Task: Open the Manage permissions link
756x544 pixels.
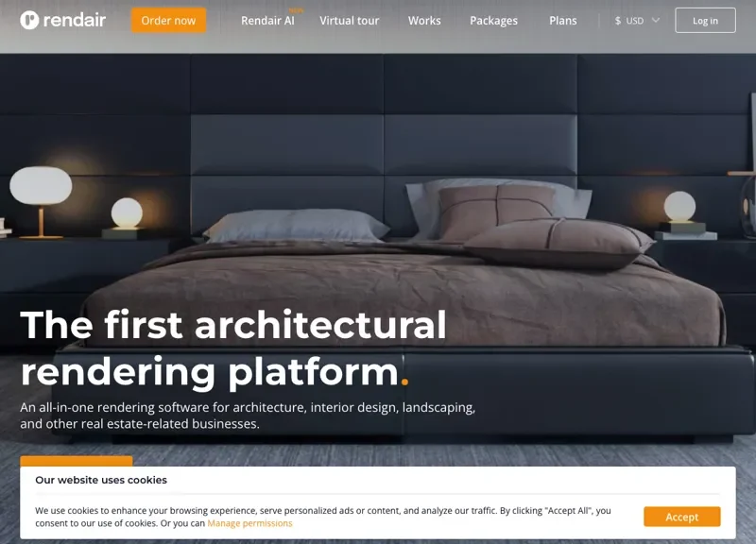Action: pyautogui.click(x=249, y=523)
